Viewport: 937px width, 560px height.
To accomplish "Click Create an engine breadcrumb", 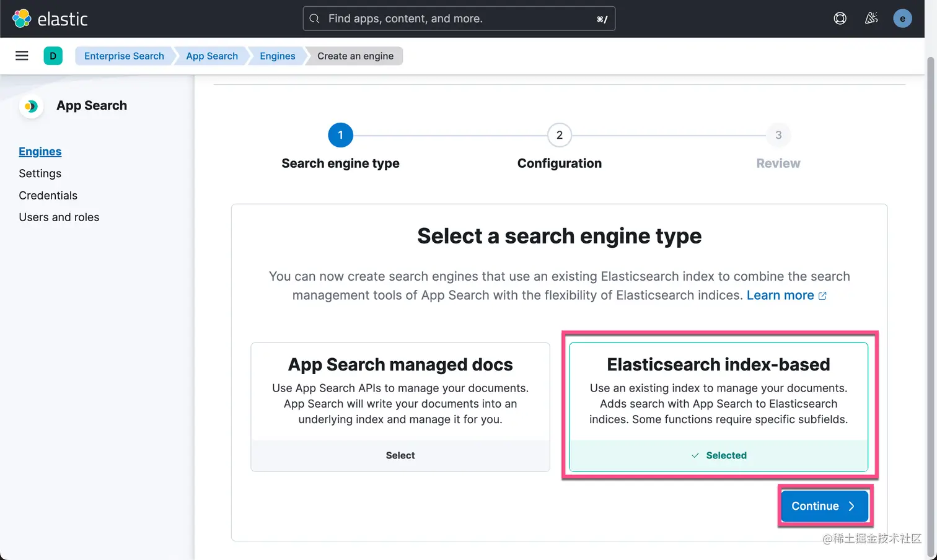I will 355,56.
